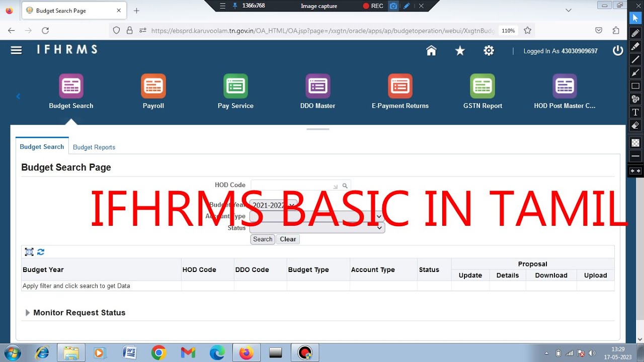Open the Status dropdown
Image resolution: width=644 pixels, height=362 pixels.
[317, 228]
